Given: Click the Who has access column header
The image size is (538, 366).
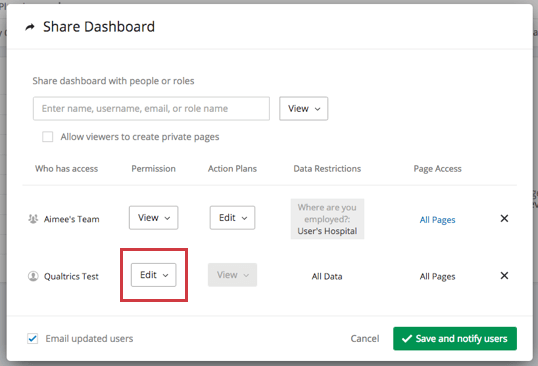Looking at the screenshot, I should click(67, 168).
